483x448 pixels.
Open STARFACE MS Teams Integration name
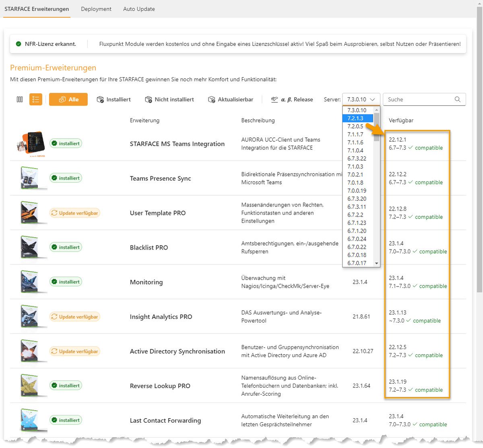[x=177, y=144]
